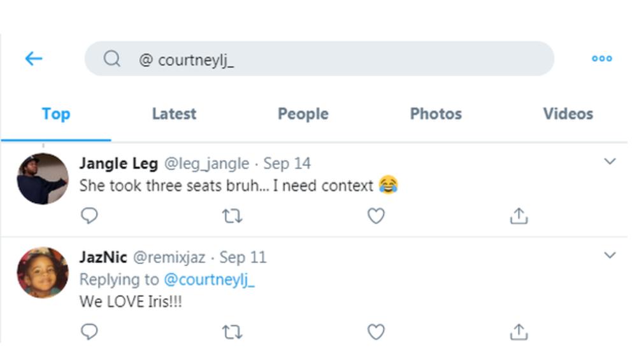
Task: Open the @courtneylj_ mention link
Action: click(209, 279)
